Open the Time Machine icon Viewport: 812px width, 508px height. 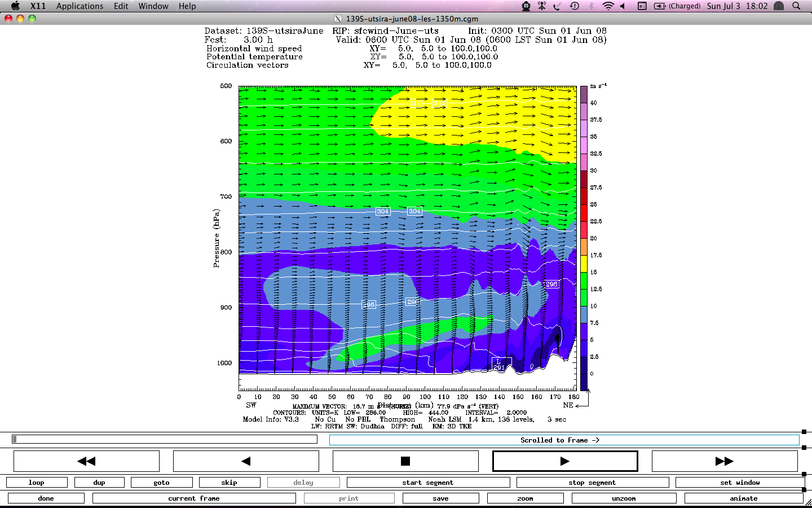(575, 6)
